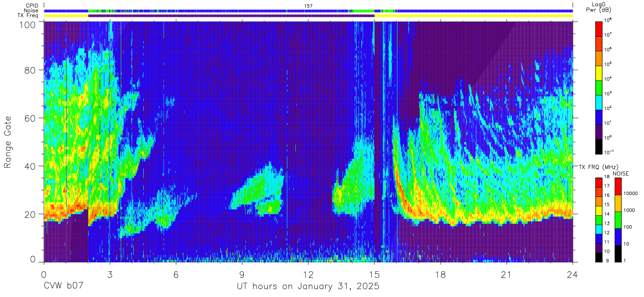Choose the green segment of the NOISE color bar
Viewport: 644px width, 297px height.
[618, 219]
